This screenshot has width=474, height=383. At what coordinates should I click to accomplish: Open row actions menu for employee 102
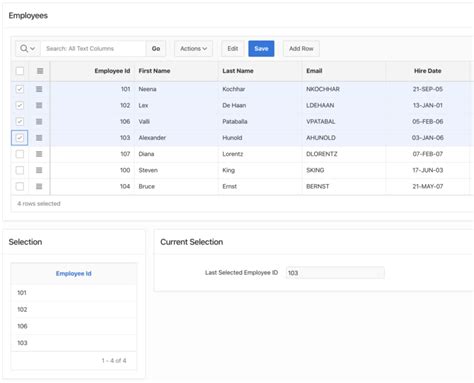(39, 105)
